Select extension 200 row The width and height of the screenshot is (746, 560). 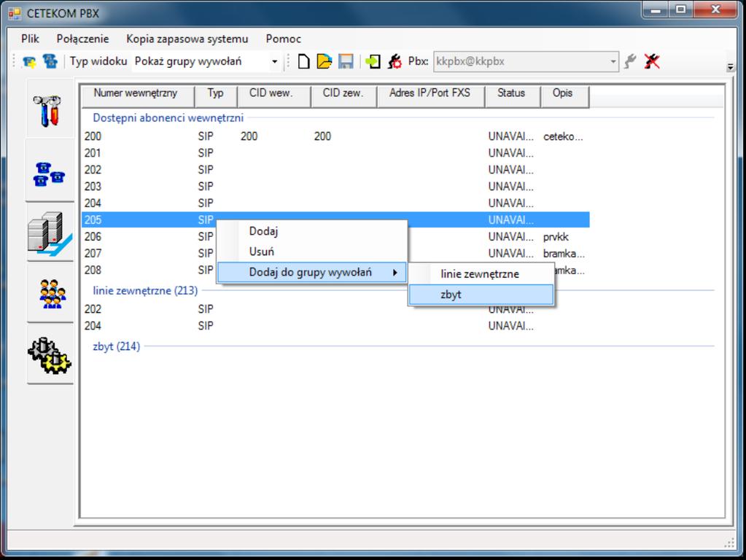tap(336, 136)
